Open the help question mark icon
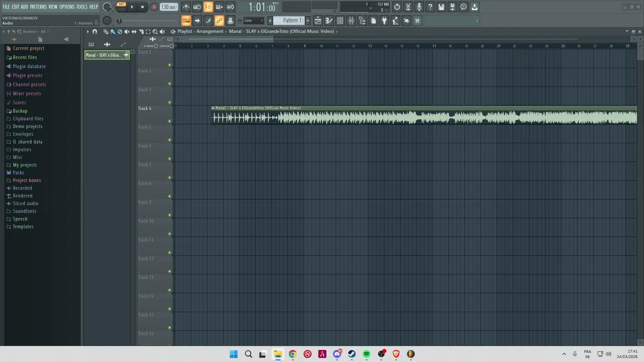Viewport: 644px width, 362px height. [x=430, y=7]
